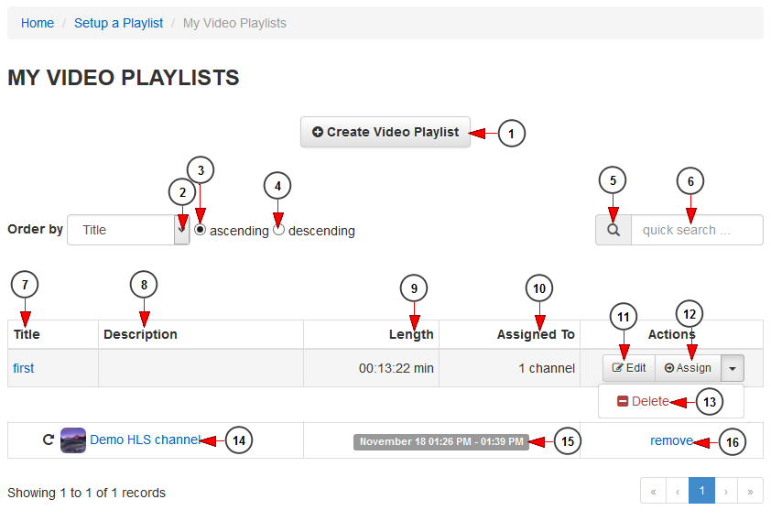Click the Create Video Playlist button
Viewport: 771px width, 532px height.
tap(385, 132)
